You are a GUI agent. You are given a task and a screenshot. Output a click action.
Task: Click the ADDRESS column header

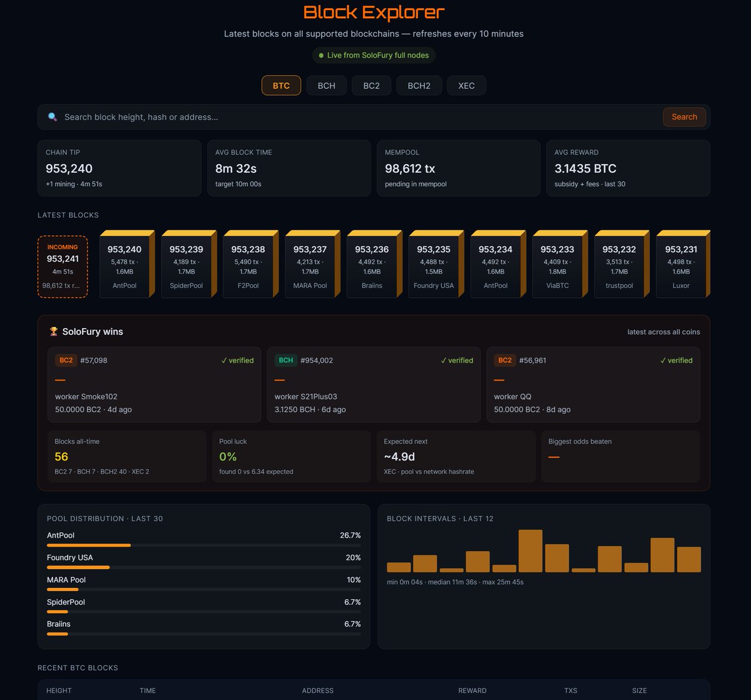pos(318,691)
